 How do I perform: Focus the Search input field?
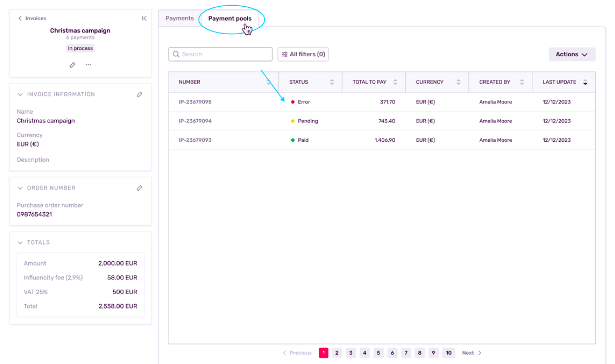coord(220,54)
